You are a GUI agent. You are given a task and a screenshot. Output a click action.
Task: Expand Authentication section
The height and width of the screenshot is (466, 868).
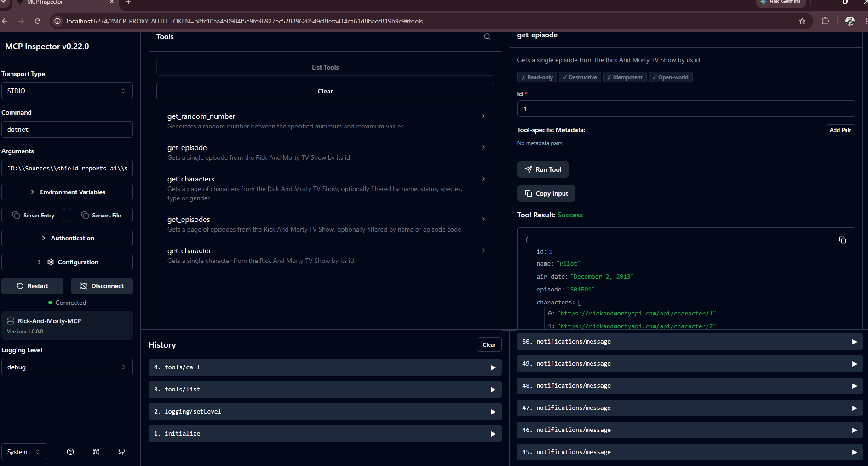pyautogui.click(x=67, y=238)
